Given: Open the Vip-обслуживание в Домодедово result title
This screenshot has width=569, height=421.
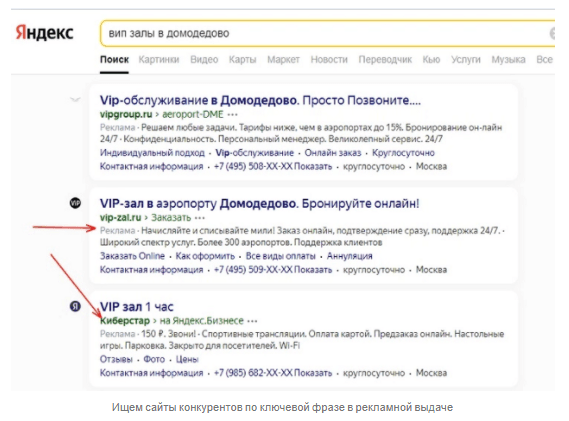Looking at the screenshot, I should (260, 100).
